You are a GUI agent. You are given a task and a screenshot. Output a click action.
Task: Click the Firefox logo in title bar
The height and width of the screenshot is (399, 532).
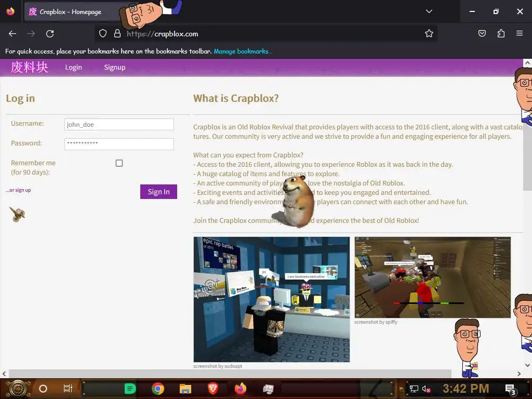point(10,11)
